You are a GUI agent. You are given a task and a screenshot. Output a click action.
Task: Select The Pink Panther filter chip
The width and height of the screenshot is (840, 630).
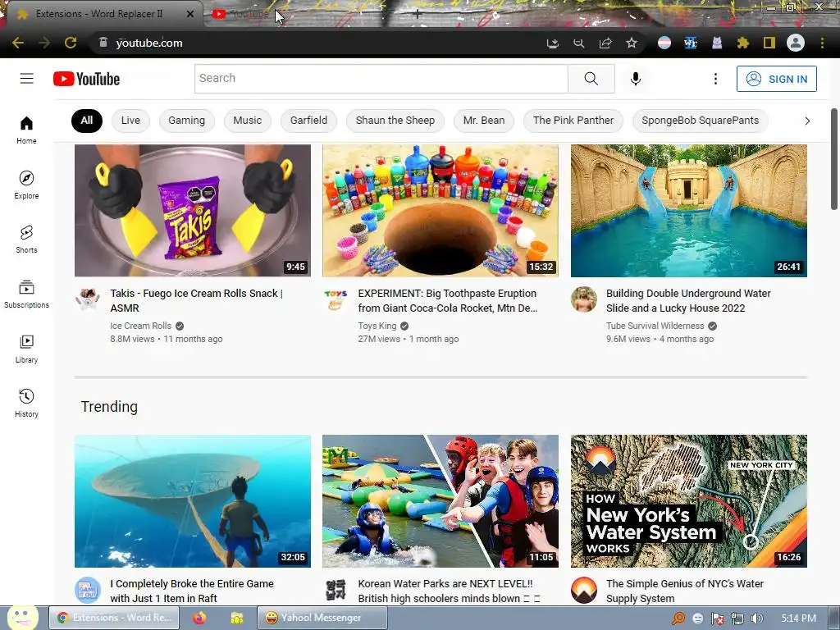(x=573, y=121)
